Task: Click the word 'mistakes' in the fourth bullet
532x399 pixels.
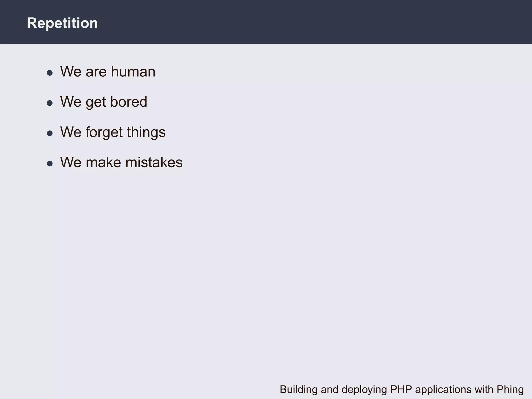Action: pyautogui.click(x=154, y=162)
